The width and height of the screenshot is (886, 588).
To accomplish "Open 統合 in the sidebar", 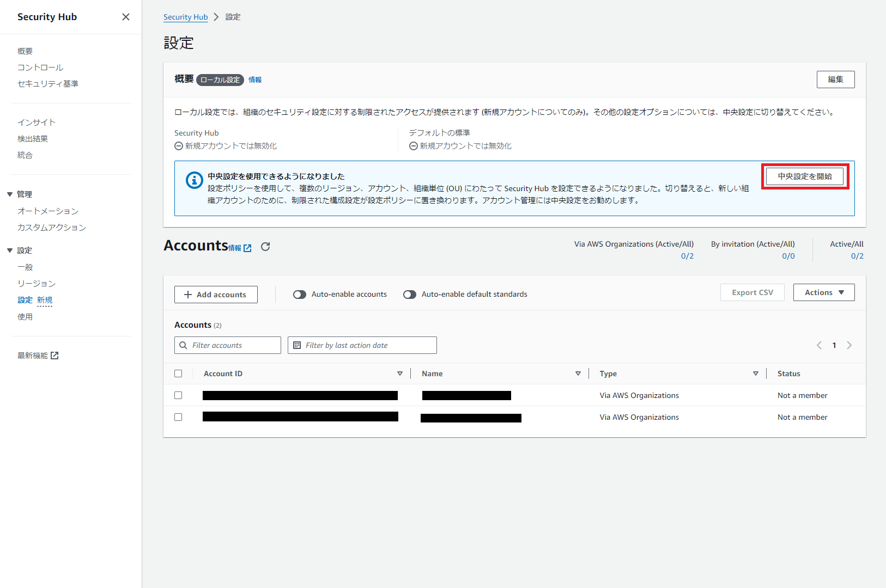I will click(25, 155).
